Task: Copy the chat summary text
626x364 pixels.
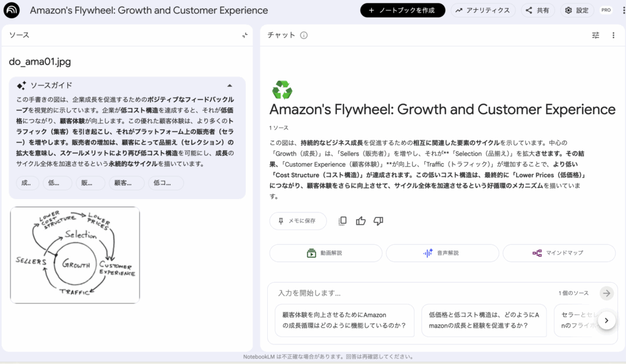Action: 342,221
